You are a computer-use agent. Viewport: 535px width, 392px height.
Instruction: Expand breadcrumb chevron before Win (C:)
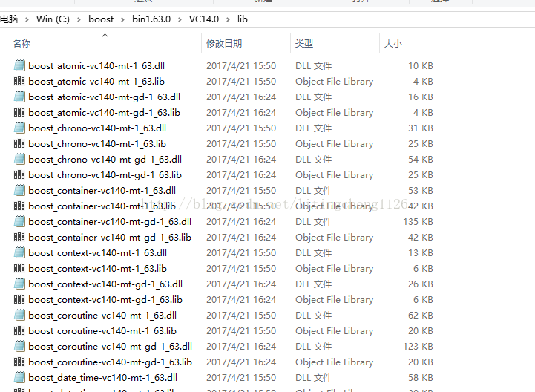tap(27, 19)
